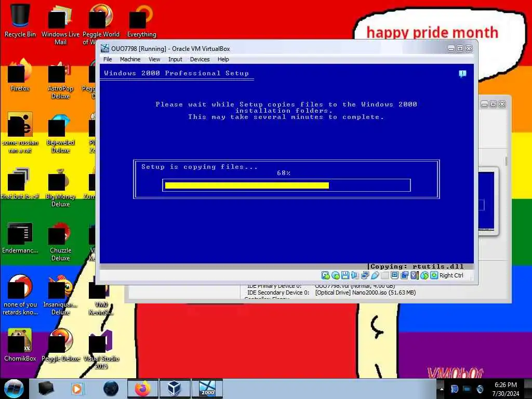Select the Peggle Deluxe desktop icon

coord(60,345)
